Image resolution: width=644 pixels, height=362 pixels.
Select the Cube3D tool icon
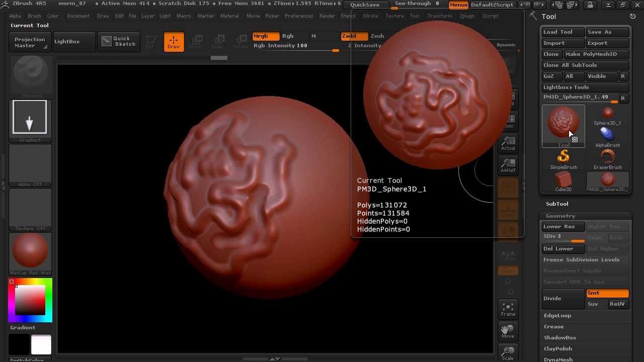563,182
